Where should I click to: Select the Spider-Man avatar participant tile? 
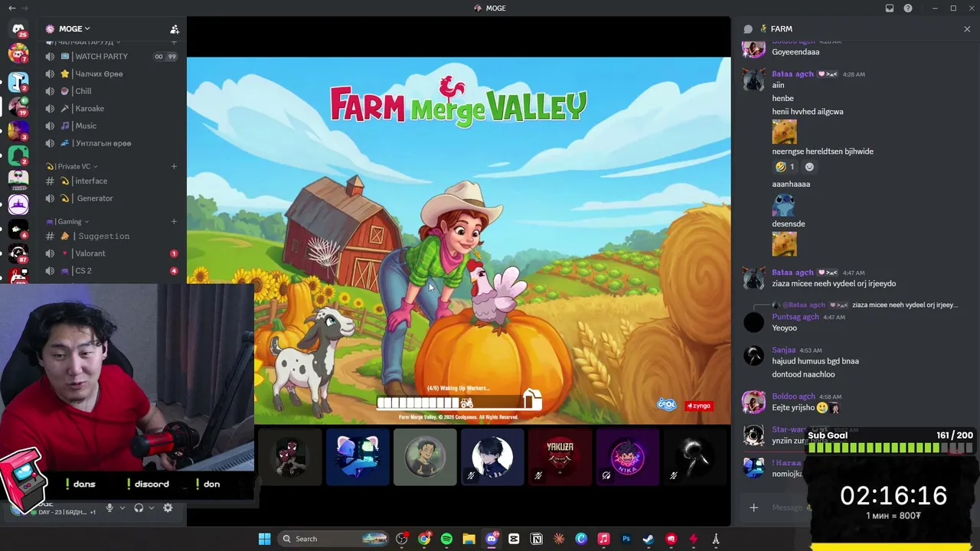(290, 457)
